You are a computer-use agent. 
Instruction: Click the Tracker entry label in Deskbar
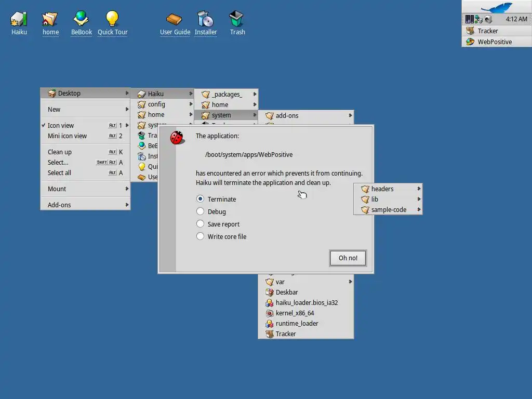487,31
